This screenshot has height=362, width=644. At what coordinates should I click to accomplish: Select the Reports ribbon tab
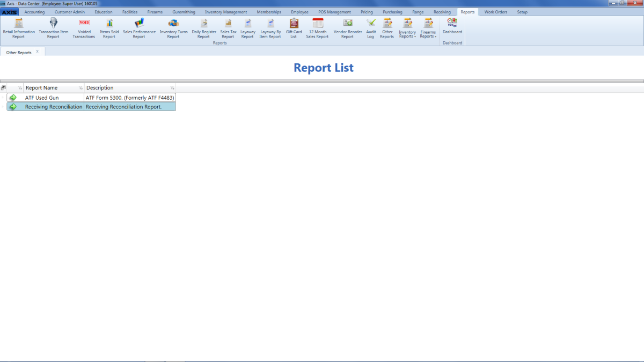tap(467, 12)
